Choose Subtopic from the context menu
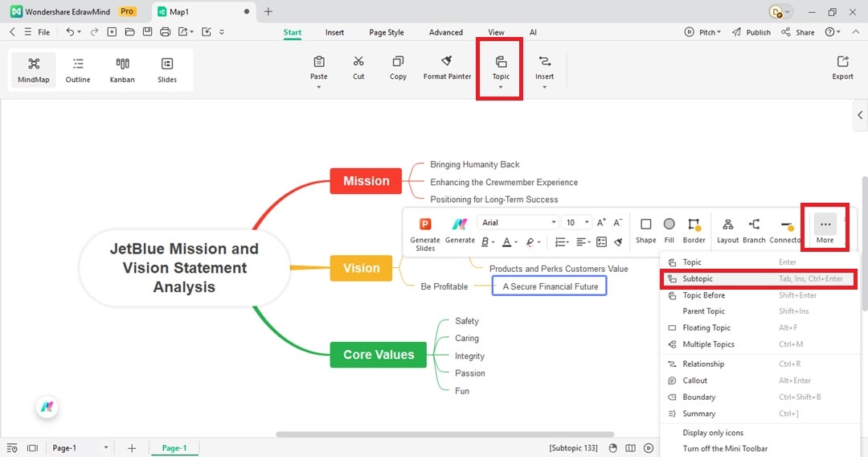The width and height of the screenshot is (868, 457). click(759, 278)
